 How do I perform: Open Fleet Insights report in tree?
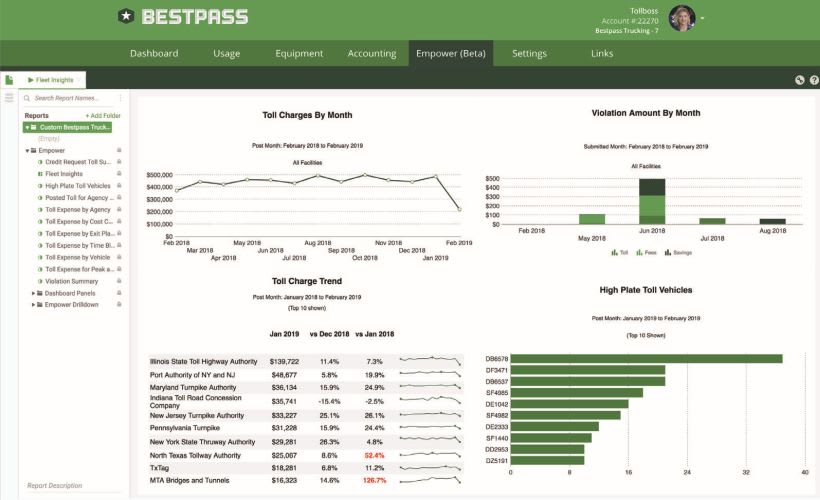[64, 174]
